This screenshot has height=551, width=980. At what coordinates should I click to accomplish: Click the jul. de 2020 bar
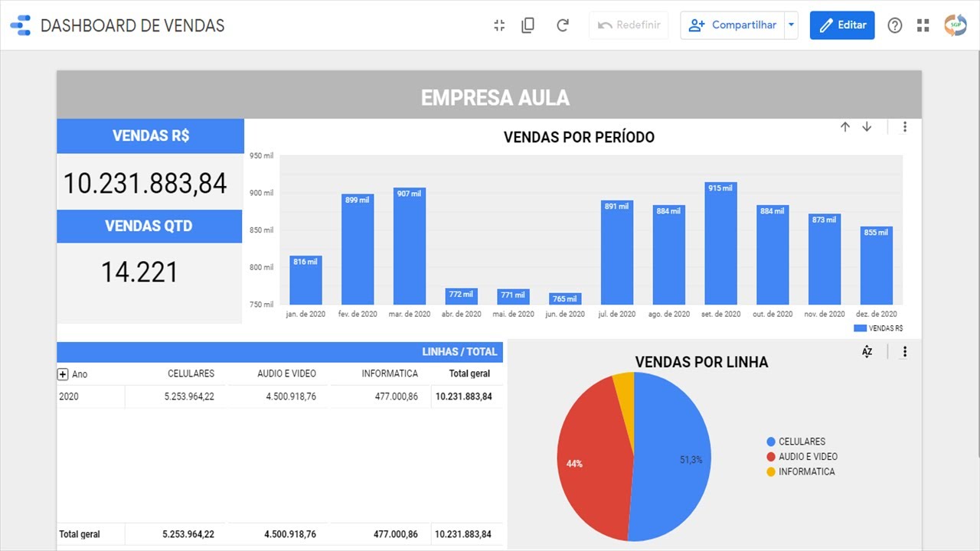(x=617, y=253)
